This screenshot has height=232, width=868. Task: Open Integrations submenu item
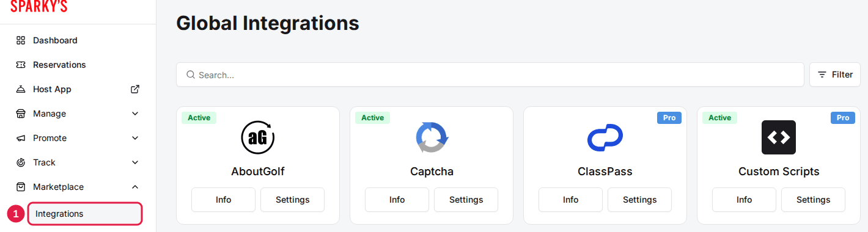point(85,214)
